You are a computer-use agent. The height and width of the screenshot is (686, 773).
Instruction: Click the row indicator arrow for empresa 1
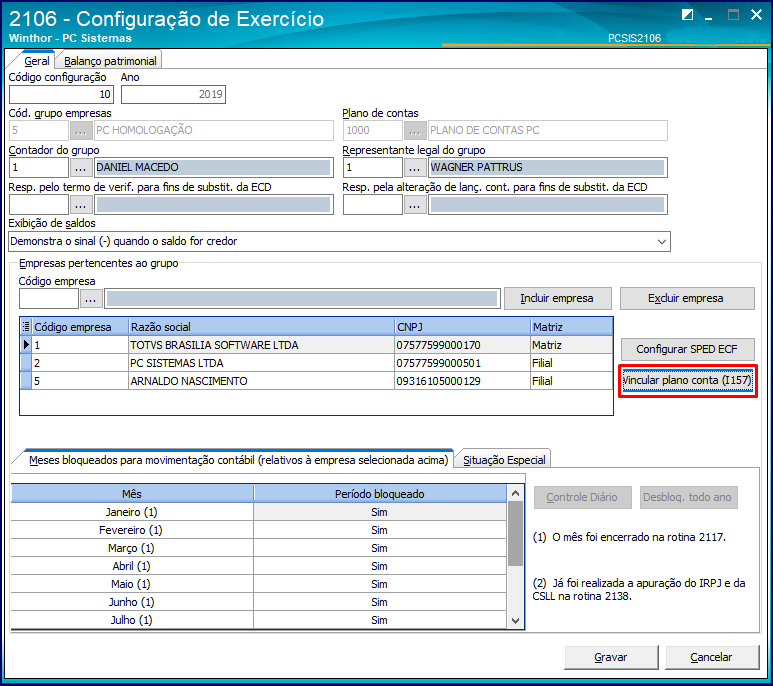[x=26, y=345]
